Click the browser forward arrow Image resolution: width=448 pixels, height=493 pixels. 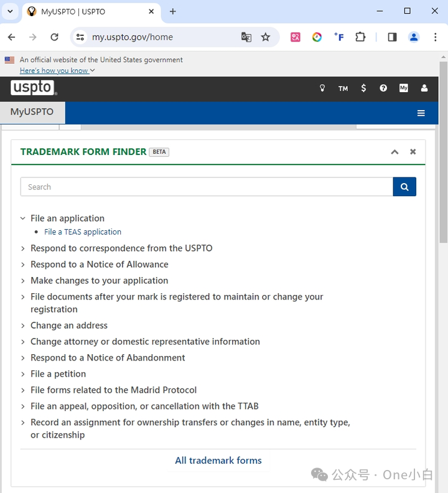(x=33, y=37)
